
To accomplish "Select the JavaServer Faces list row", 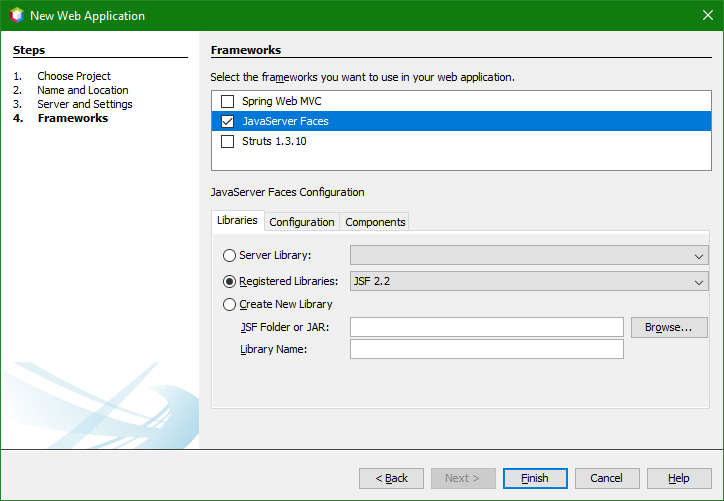I will pyautogui.click(x=461, y=121).
